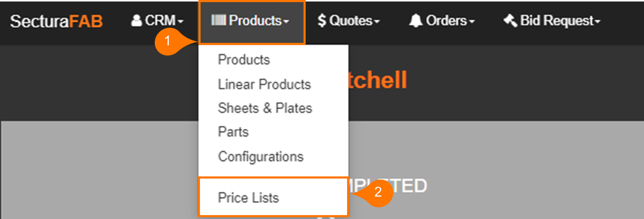Go home via the SecturaFAB logo
The image size is (644, 219).
click(x=56, y=21)
